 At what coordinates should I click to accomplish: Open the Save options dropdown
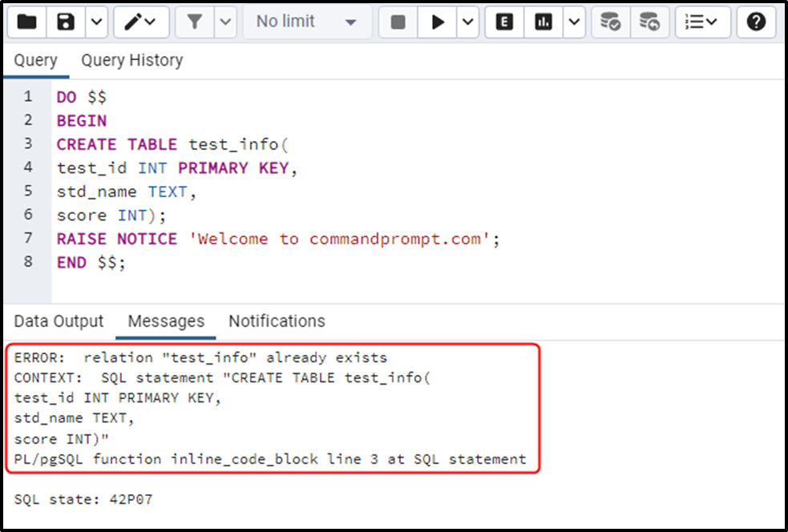tap(95, 22)
